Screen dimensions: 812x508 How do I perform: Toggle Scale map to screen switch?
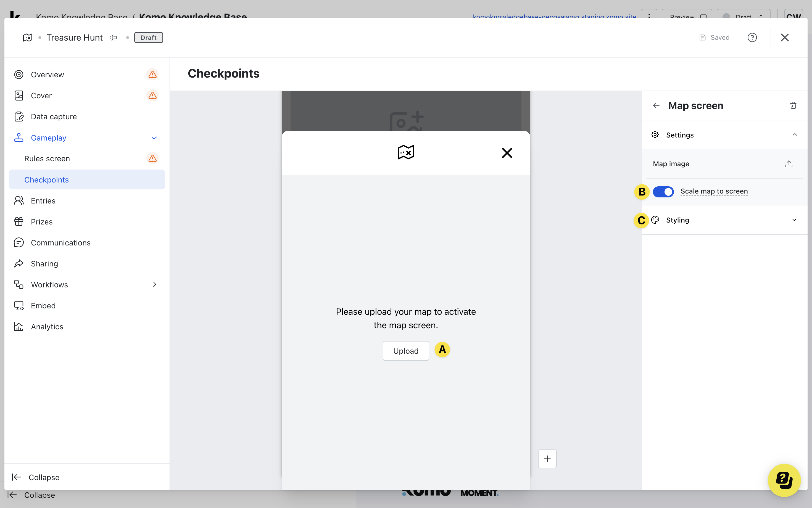[663, 192]
